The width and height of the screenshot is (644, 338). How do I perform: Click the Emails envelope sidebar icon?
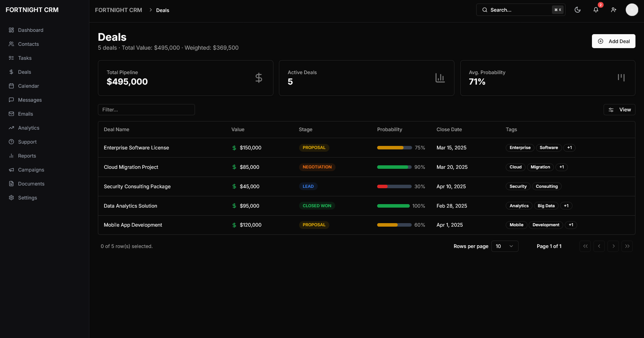click(11, 114)
